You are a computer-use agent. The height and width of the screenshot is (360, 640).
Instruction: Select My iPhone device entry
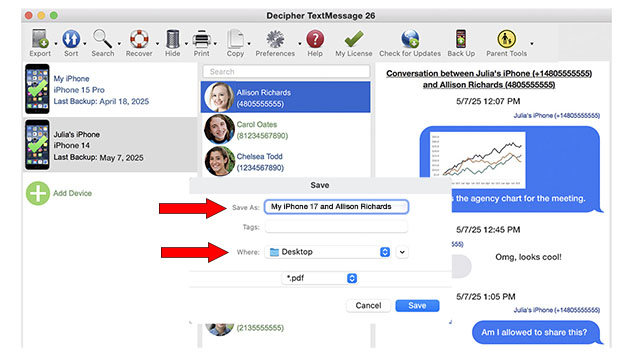(x=110, y=89)
